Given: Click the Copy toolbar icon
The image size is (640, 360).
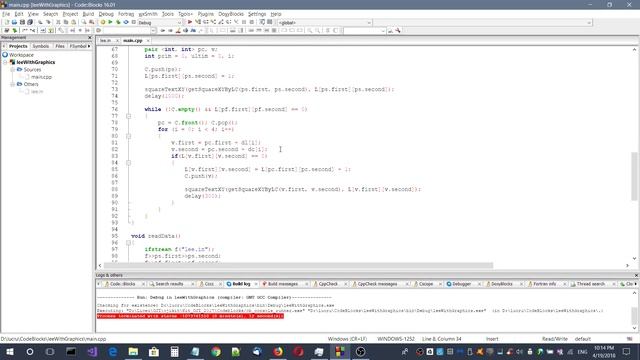Looking at the screenshot, I should [x=66, y=22].
